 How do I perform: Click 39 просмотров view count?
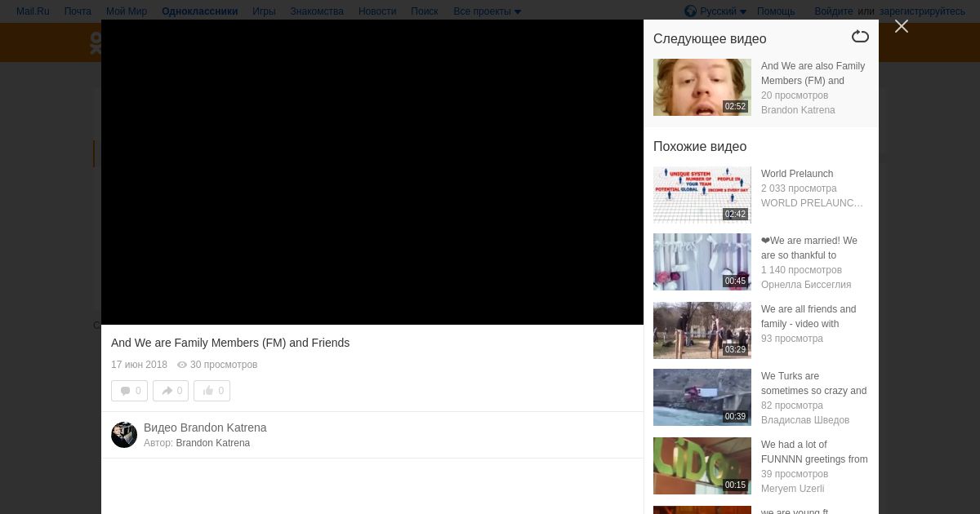click(795, 474)
